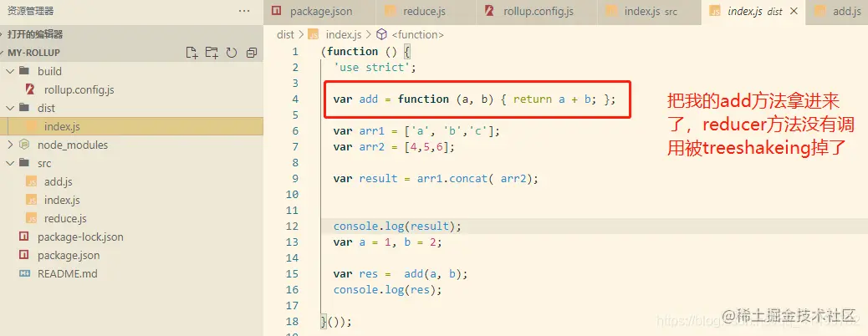Click the src folder icon in the tree

click(23, 163)
